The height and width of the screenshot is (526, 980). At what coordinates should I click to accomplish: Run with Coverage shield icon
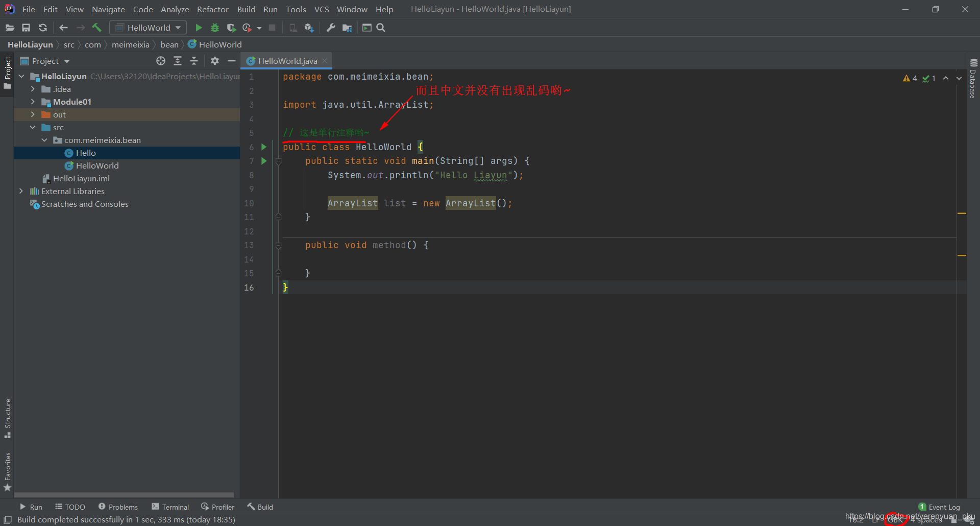pos(231,28)
